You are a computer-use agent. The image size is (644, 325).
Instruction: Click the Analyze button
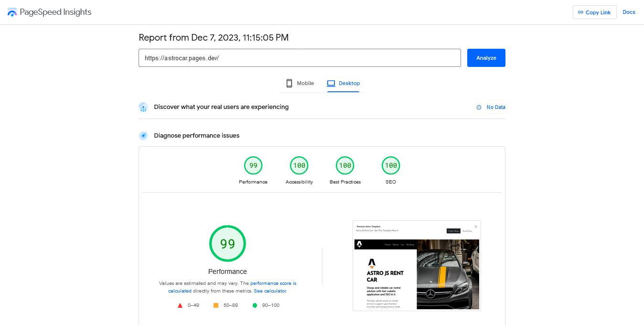coord(486,58)
